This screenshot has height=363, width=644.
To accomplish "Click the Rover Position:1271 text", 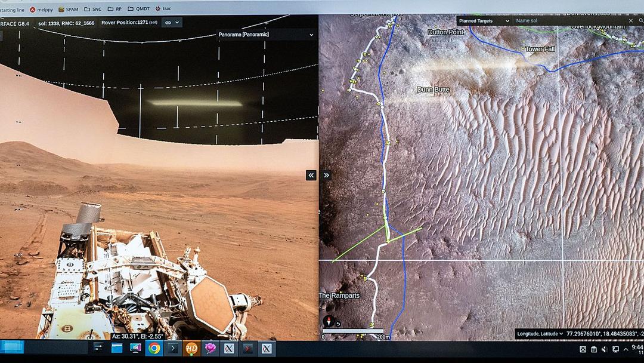I will (129, 23).
